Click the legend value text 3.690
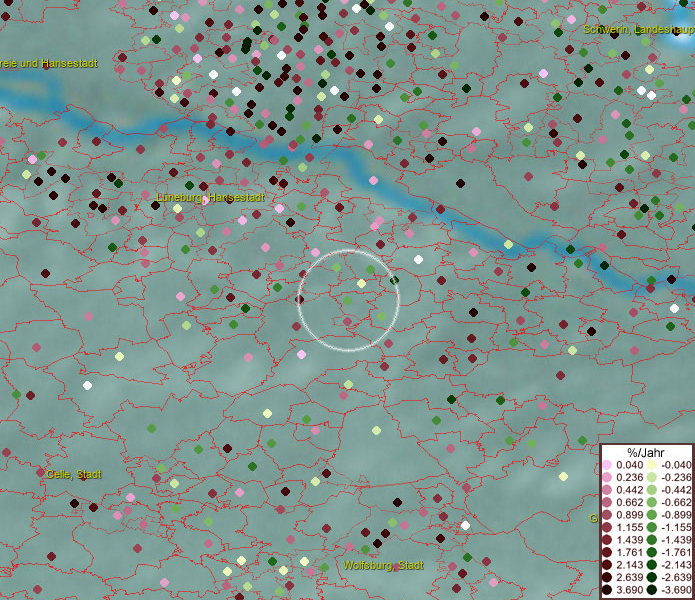 click(x=629, y=590)
